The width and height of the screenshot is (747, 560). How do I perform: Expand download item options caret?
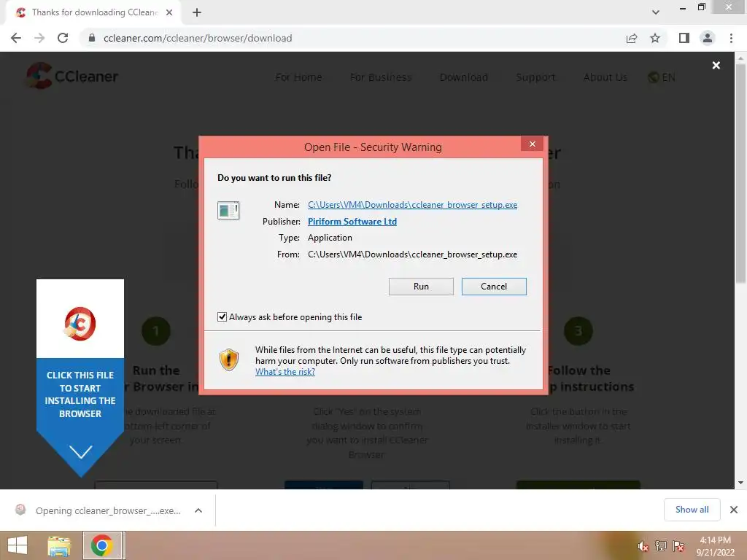tap(198, 510)
